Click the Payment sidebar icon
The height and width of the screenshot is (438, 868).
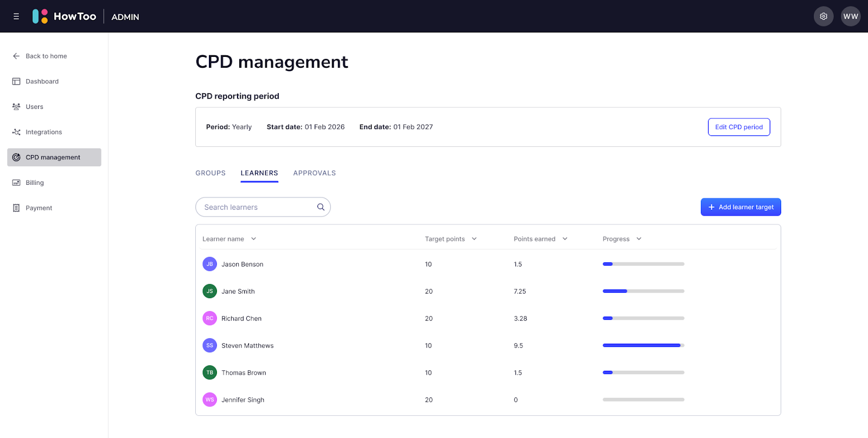(16, 208)
